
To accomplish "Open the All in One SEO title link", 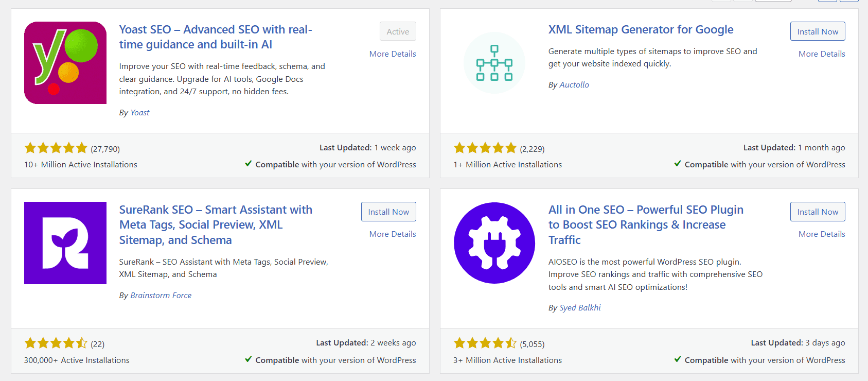I will [x=646, y=225].
